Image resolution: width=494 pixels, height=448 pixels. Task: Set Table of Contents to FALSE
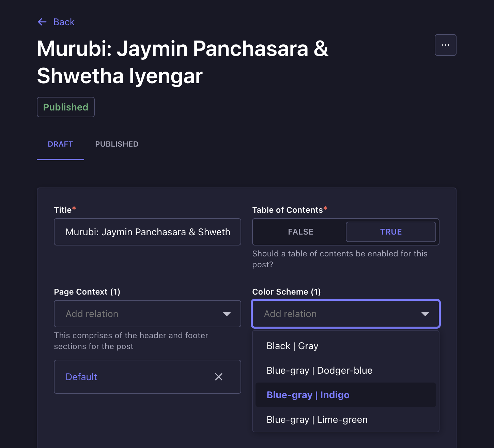(300, 232)
